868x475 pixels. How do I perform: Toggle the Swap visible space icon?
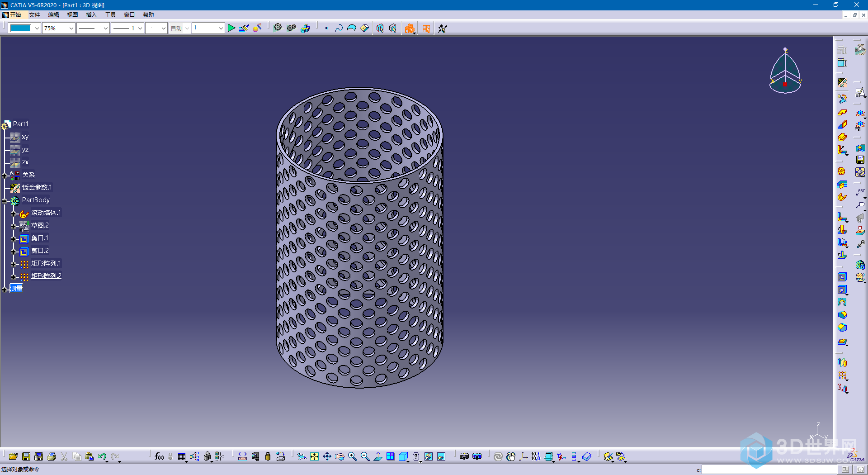441,456
